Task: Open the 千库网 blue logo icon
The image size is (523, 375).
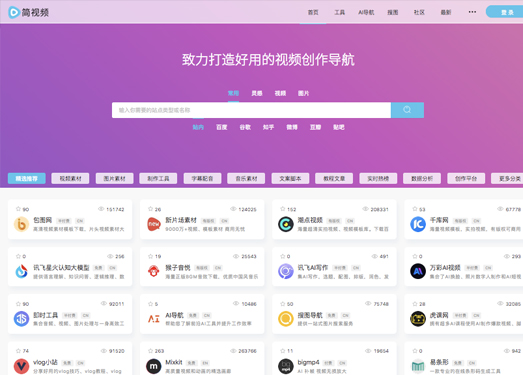Action: pos(418,224)
